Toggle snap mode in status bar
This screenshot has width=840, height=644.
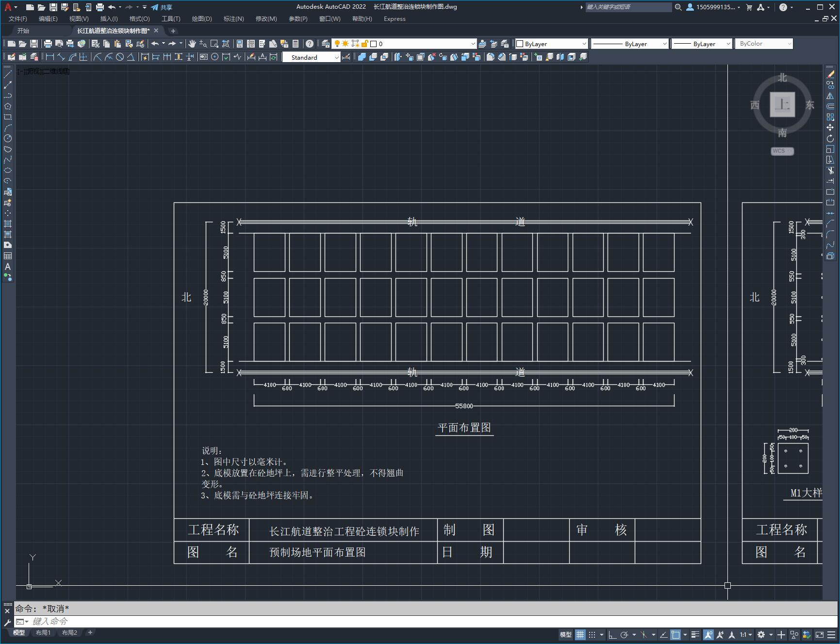(592, 634)
